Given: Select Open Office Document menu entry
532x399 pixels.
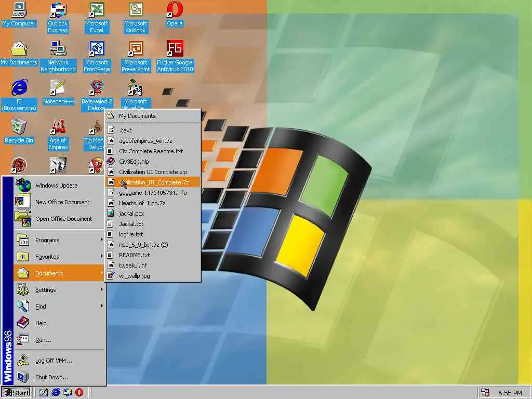Looking at the screenshot, I should [59, 219].
